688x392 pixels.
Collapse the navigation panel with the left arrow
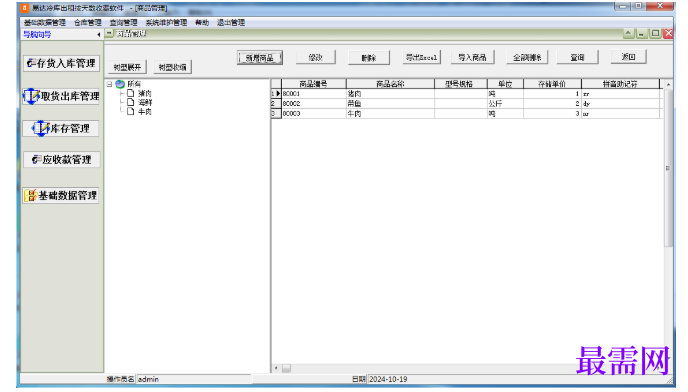tap(98, 34)
